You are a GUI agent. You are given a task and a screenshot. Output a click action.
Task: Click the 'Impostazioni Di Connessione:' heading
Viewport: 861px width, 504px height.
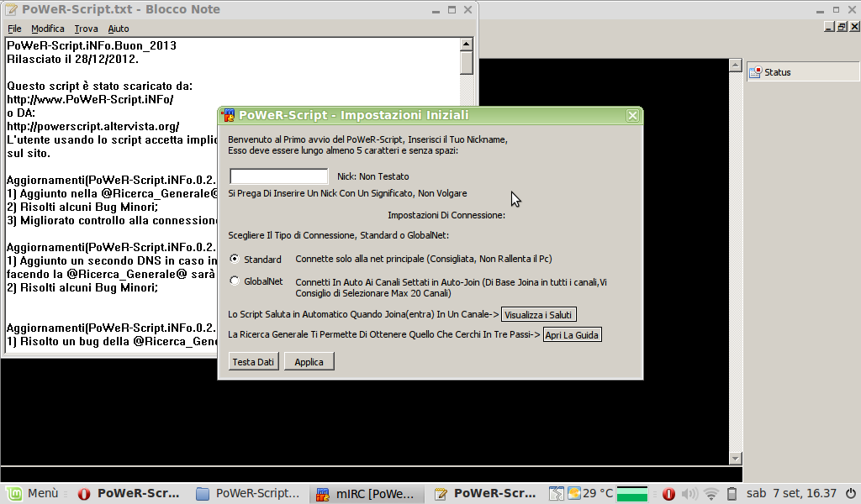pos(446,215)
